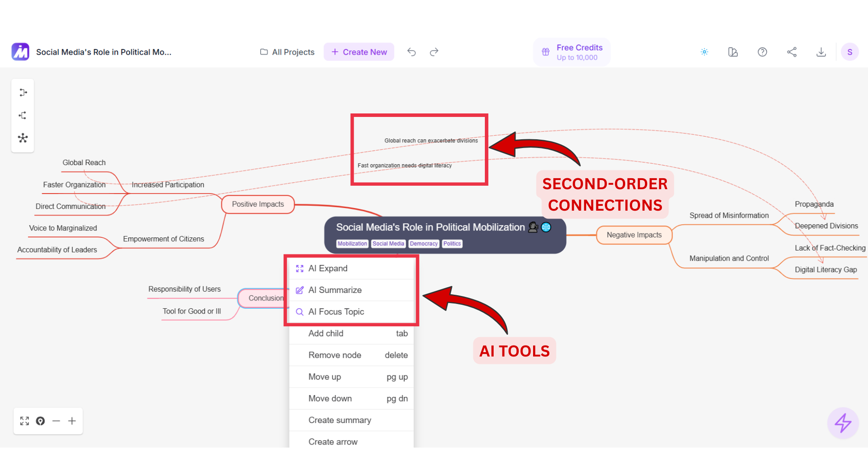Click the center map target icon

pos(40,421)
